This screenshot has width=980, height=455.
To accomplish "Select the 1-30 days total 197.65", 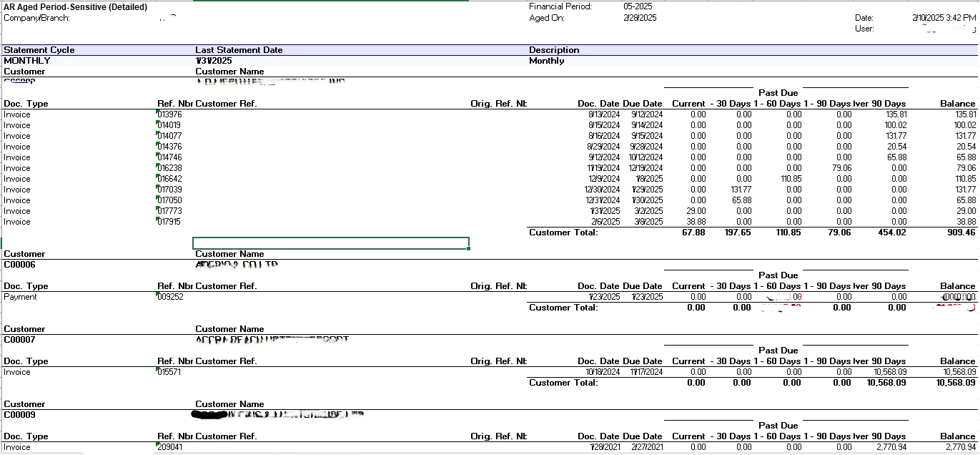I will 737,233.
